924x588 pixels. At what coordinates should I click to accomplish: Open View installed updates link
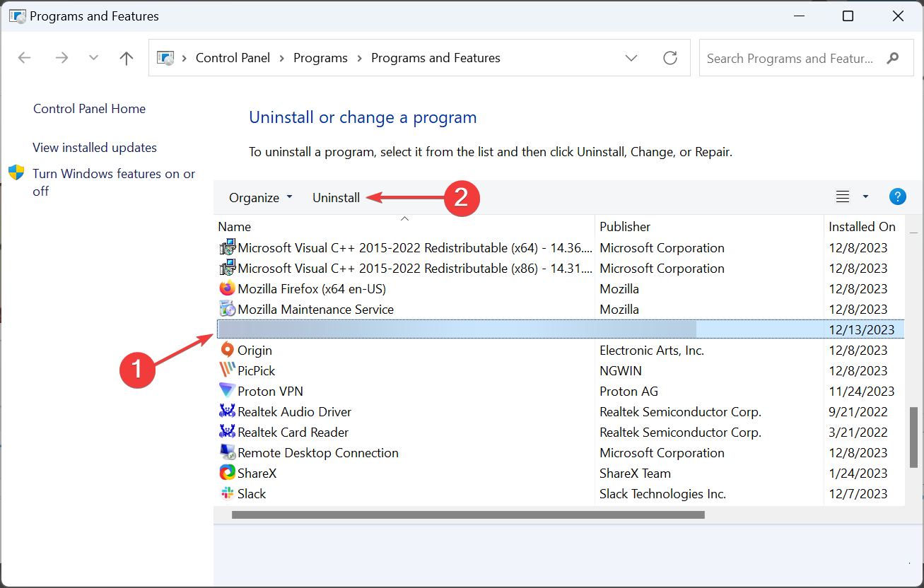95,148
